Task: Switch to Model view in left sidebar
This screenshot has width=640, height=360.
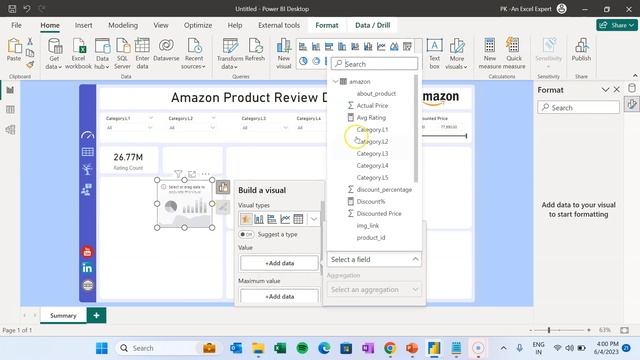Action: 10,129
